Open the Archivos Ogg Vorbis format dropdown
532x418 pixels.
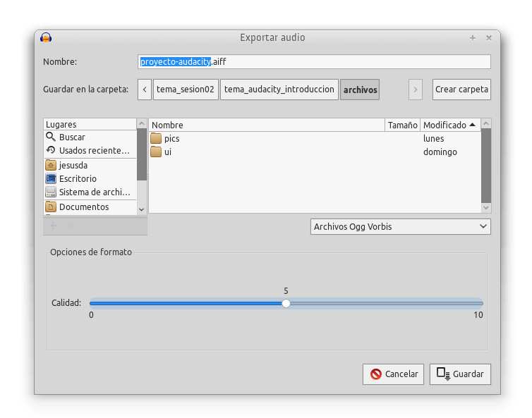coord(400,226)
